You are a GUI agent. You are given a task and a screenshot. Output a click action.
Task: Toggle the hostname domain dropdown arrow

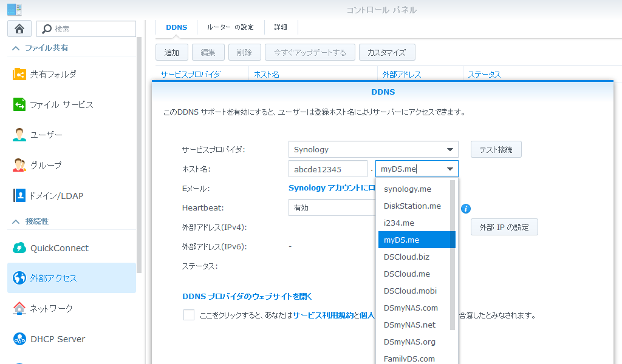click(450, 169)
